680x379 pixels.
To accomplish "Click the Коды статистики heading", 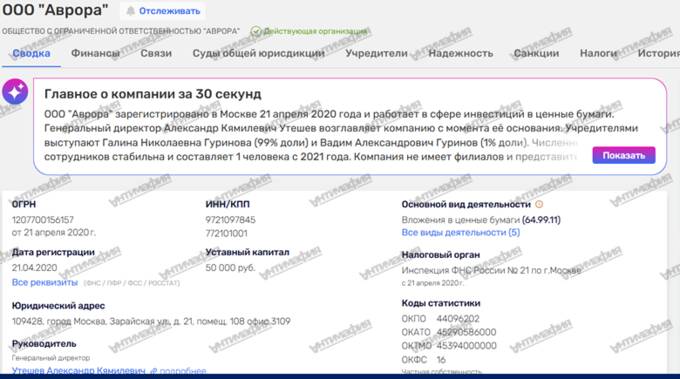I will 441,303.
